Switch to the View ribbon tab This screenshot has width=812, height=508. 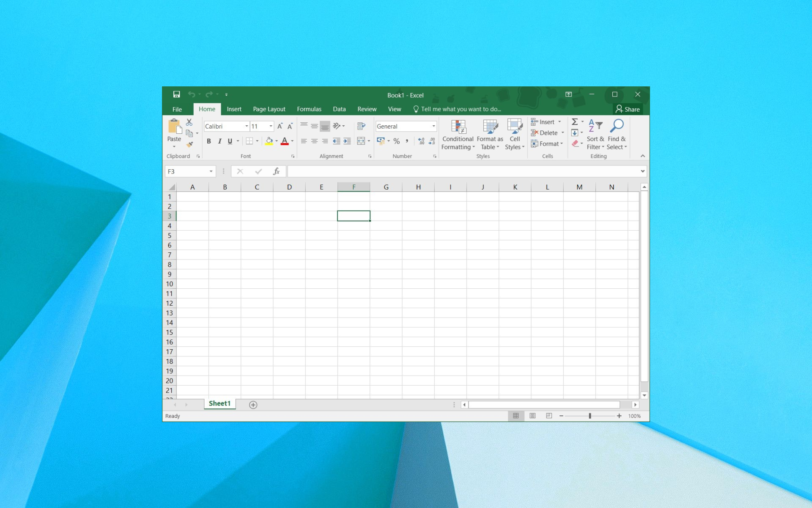pyautogui.click(x=394, y=109)
